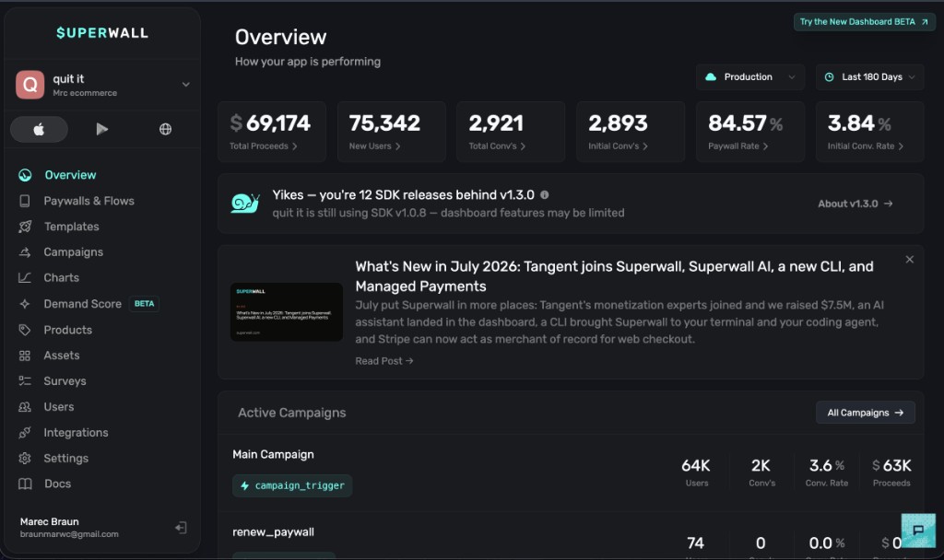
Task: Open the Last 180 Days range dropdown
Action: point(869,77)
